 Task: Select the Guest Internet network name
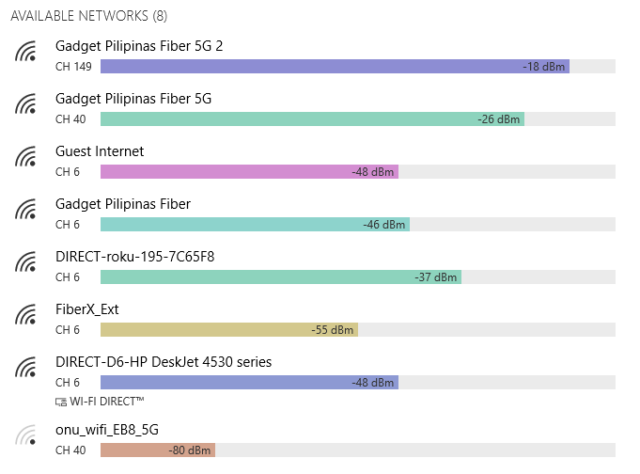click(x=100, y=151)
